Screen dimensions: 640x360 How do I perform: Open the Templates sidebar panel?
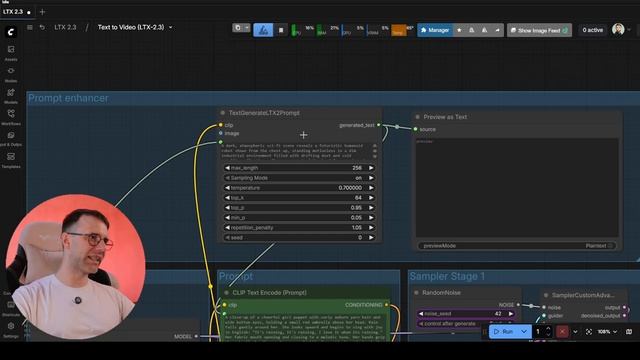point(11,160)
